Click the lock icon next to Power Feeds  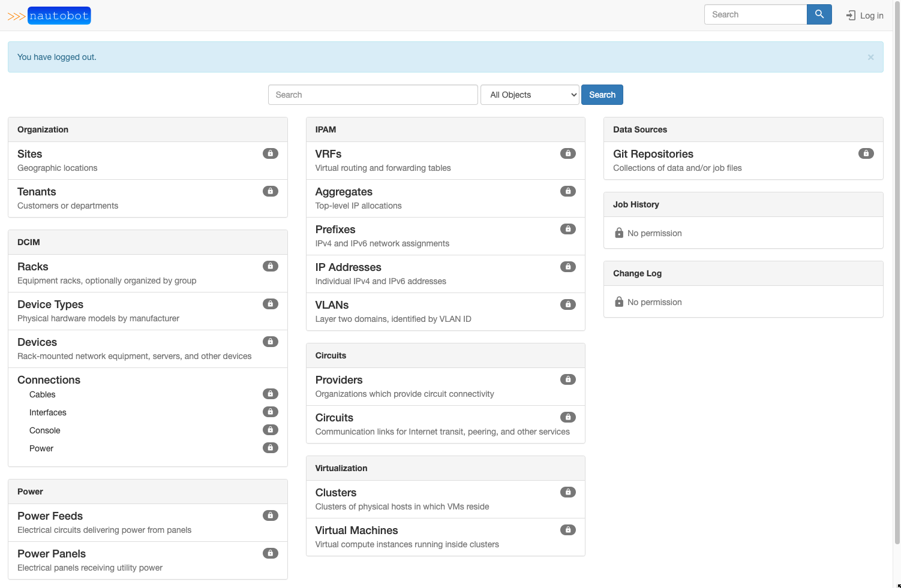(270, 515)
